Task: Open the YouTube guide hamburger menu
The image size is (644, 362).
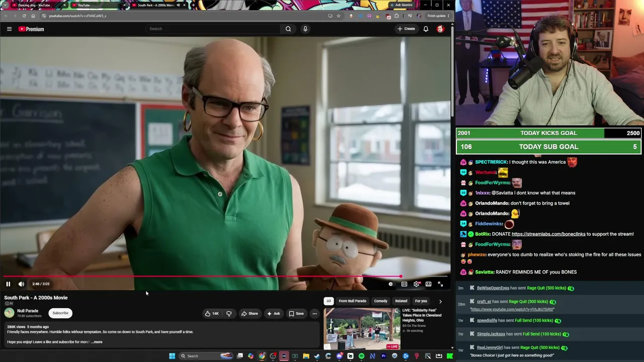Action: pyautogui.click(x=9, y=29)
